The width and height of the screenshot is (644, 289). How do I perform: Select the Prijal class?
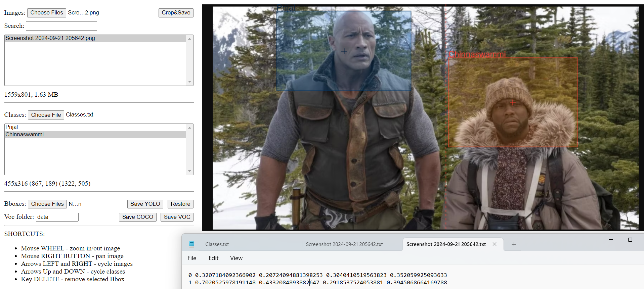tap(95, 127)
